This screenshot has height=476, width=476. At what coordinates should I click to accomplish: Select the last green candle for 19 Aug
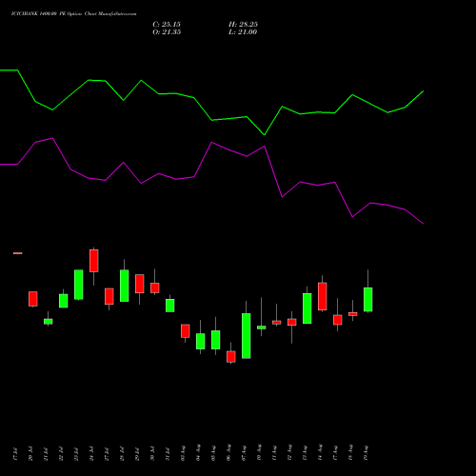click(x=368, y=299)
